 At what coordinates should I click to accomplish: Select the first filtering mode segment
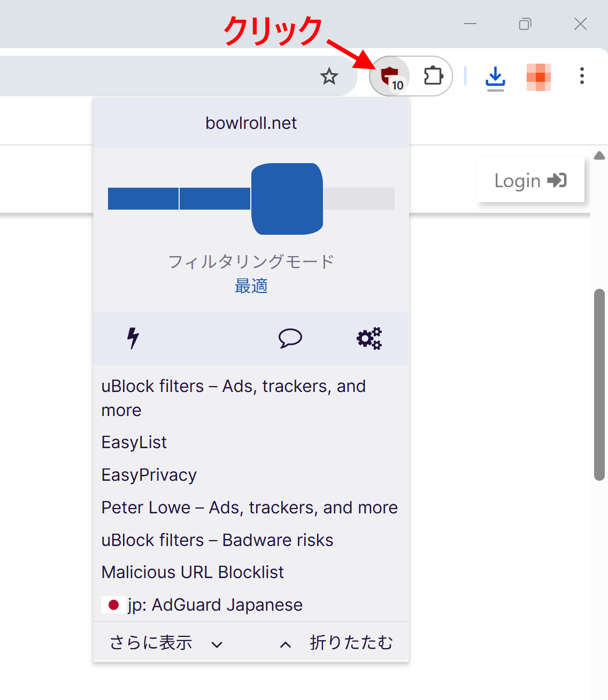pyautogui.click(x=143, y=198)
